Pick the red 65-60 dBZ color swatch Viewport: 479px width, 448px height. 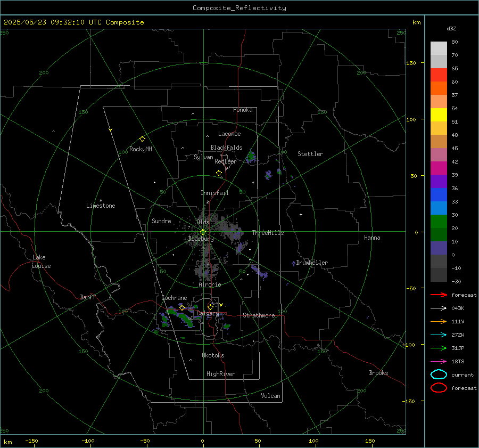(439, 75)
